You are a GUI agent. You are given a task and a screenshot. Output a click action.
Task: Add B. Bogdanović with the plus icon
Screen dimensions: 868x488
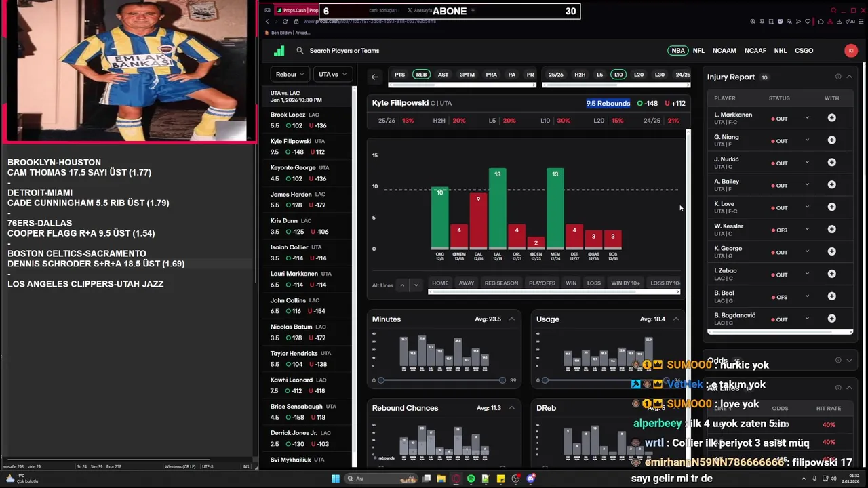[831, 319]
